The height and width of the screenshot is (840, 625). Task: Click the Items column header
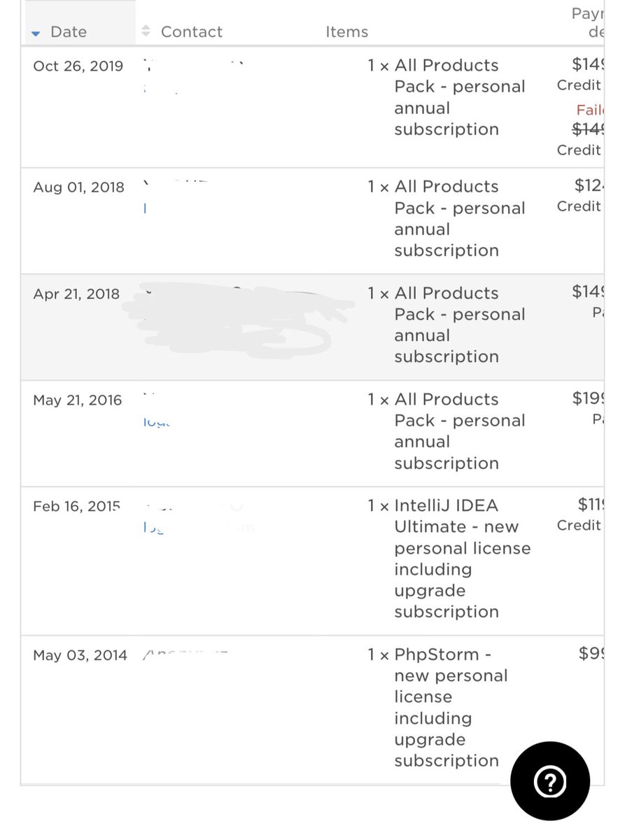point(346,32)
